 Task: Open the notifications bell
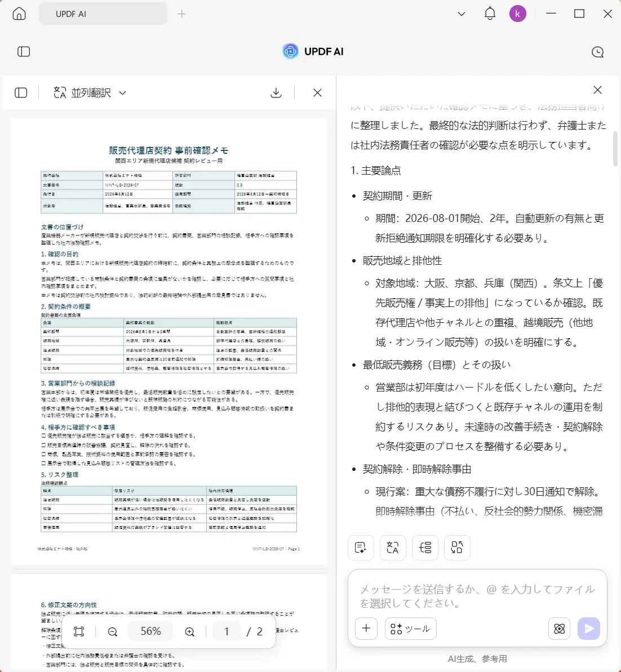[490, 14]
